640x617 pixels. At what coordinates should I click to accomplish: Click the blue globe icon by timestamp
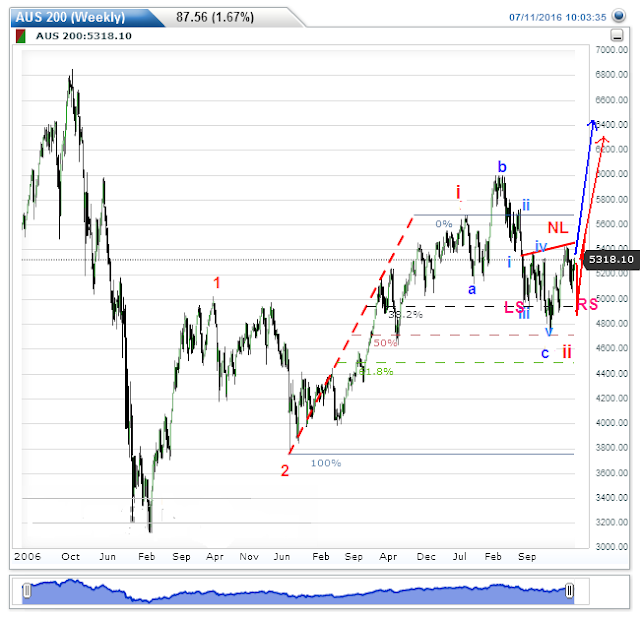619,16
